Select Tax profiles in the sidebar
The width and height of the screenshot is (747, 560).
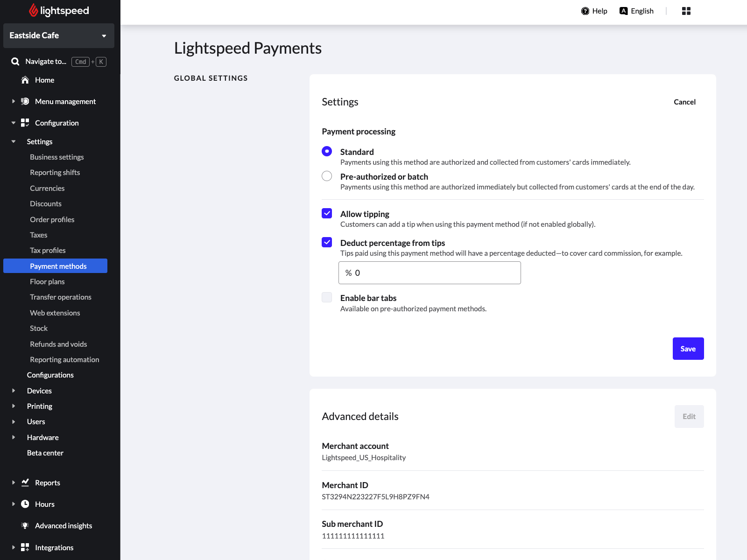point(48,250)
